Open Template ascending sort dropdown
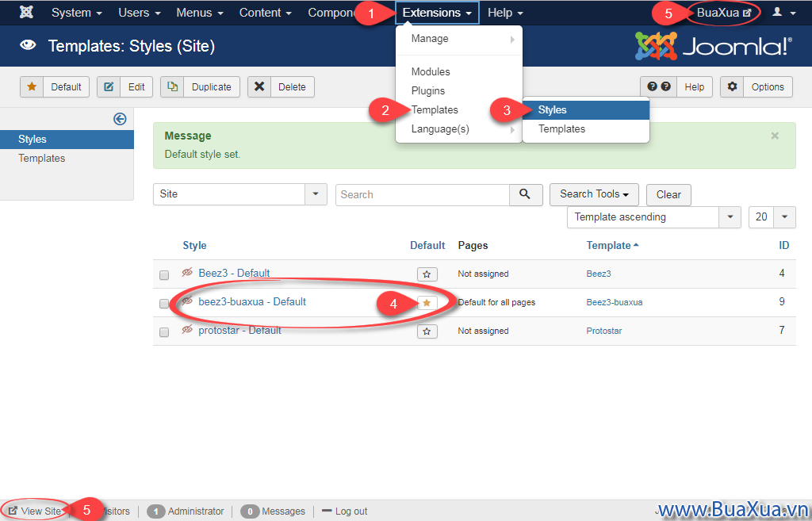Viewport: 812px width, 521px height. tap(654, 217)
